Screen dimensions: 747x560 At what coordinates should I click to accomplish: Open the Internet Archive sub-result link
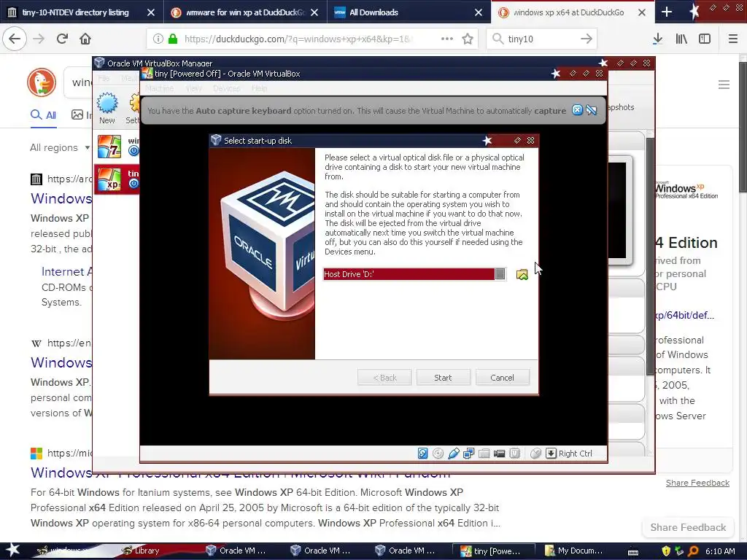(66, 271)
